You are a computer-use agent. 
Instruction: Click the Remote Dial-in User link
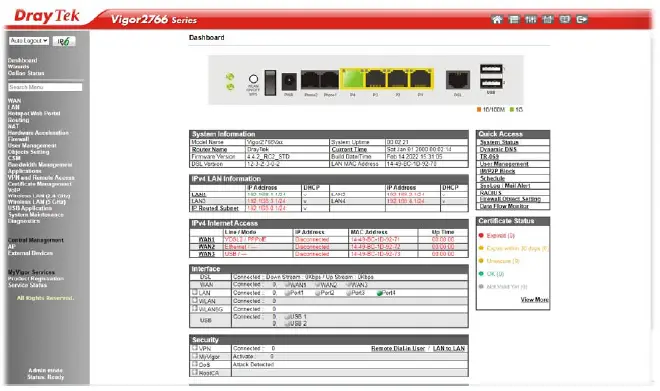point(398,348)
